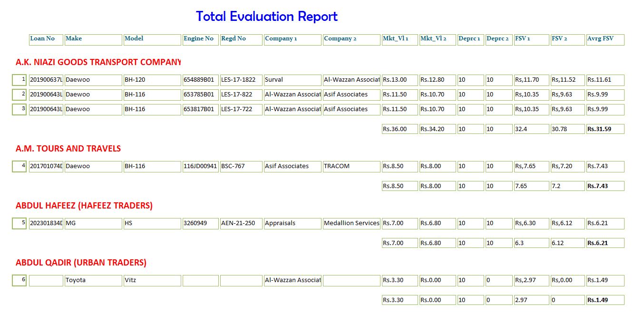Viewport: 644px width, 313px height.
Task: Select A.K. NIAZI GOODS TRANSPORT COMPANY heading
Action: [98, 62]
